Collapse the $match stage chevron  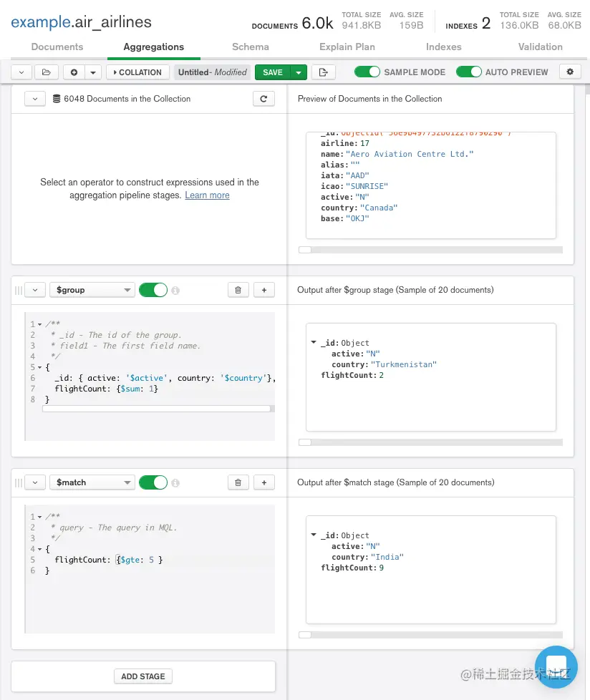[35, 482]
